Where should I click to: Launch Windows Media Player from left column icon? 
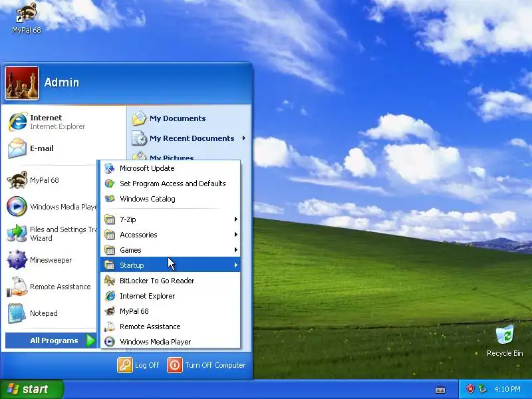tap(17, 207)
